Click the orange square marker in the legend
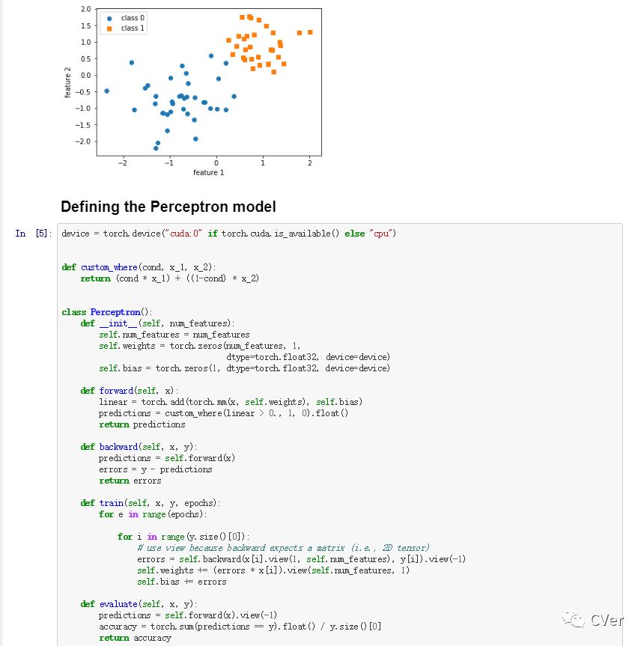The width and height of the screenshot is (644, 646). [x=111, y=28]
